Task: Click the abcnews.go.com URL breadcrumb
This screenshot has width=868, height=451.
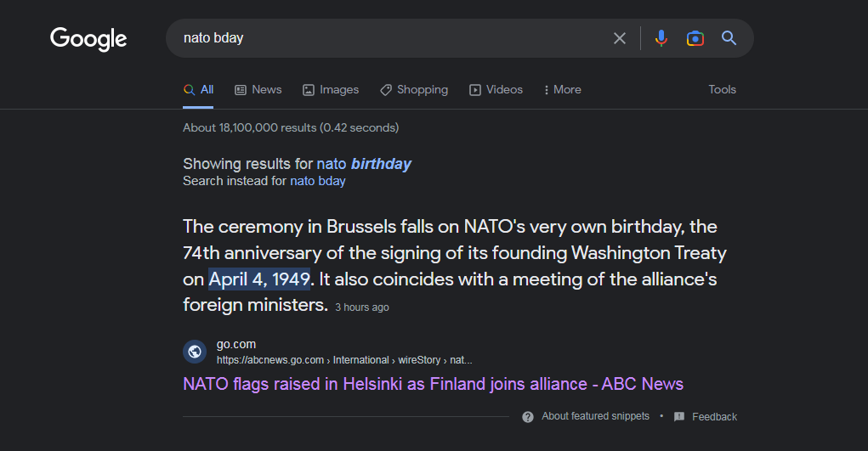Action: pyautogui.click(x=344, y=360)
